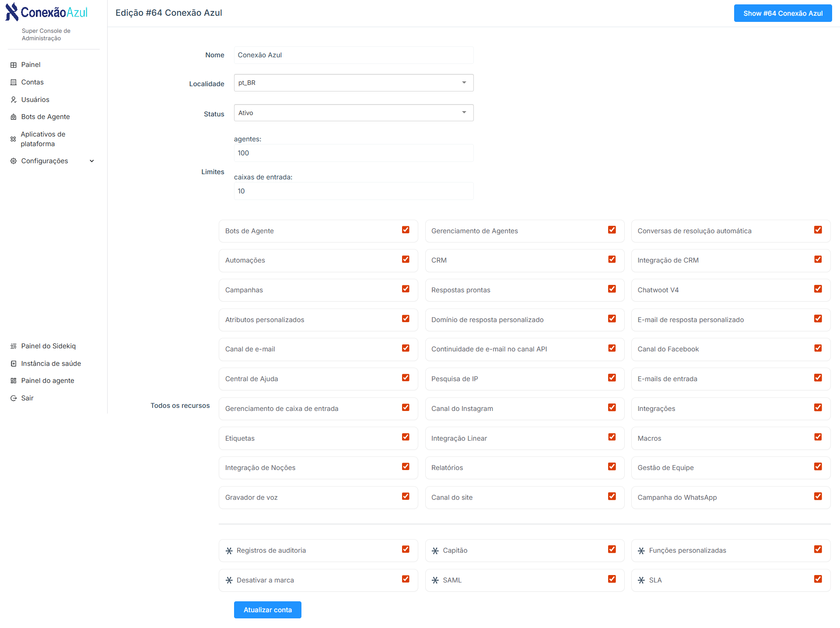The image size is (840, 628).
Task: Click Show #64 Conexão Azul button
Action: pyautogui.click(x=783, y=13)
